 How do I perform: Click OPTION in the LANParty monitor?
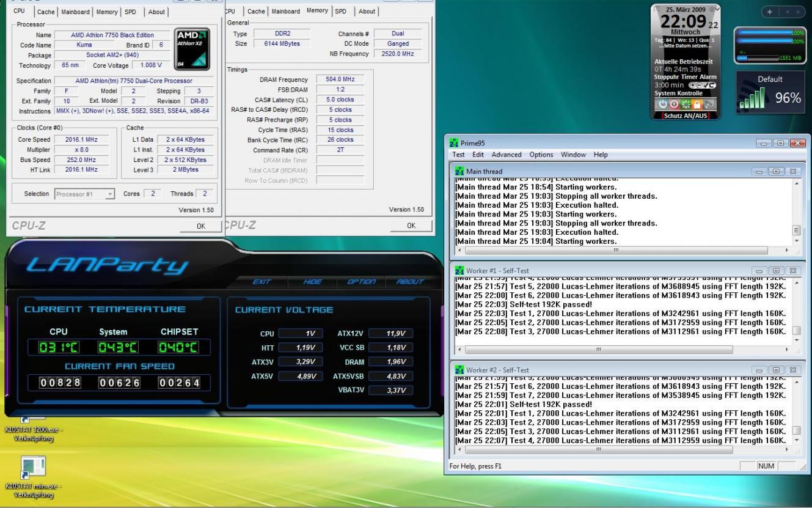360,281
